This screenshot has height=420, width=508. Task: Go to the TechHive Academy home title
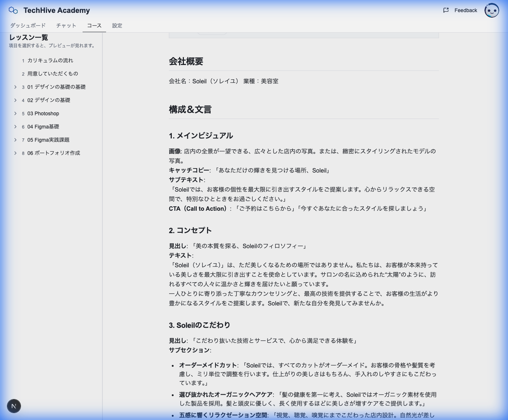[x=57, y=10]
